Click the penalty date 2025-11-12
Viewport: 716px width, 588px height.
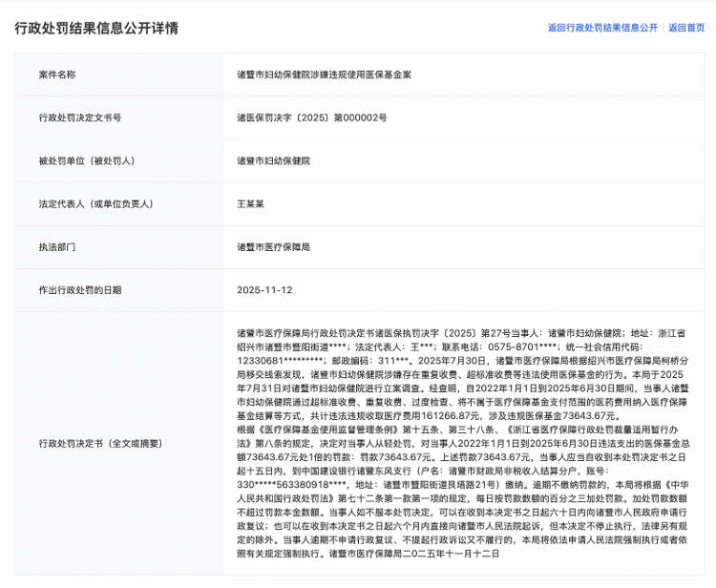(x=264, y=289)
